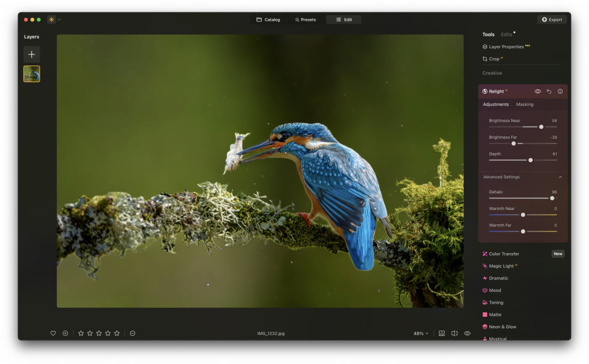589x364 pixels.
Task: Open the Masking sub-tab
Action: pyautogui.click(x=525, y=105)
